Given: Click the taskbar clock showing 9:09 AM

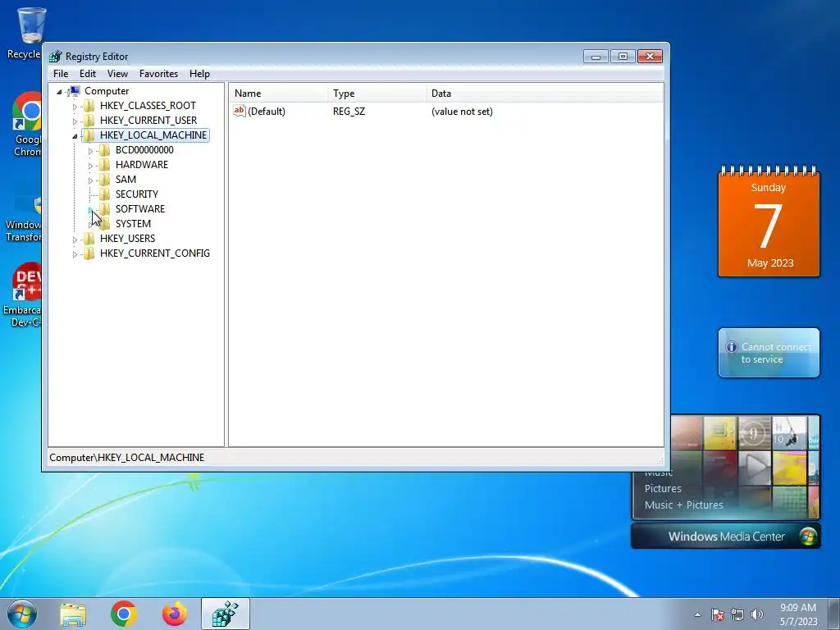Looking at the screenshot, I should click(x=798, y=614).
